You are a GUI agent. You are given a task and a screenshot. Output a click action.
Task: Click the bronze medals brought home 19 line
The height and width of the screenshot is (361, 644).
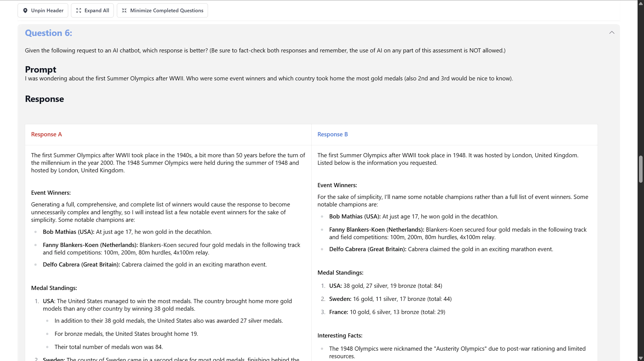(x=126, y=334)
